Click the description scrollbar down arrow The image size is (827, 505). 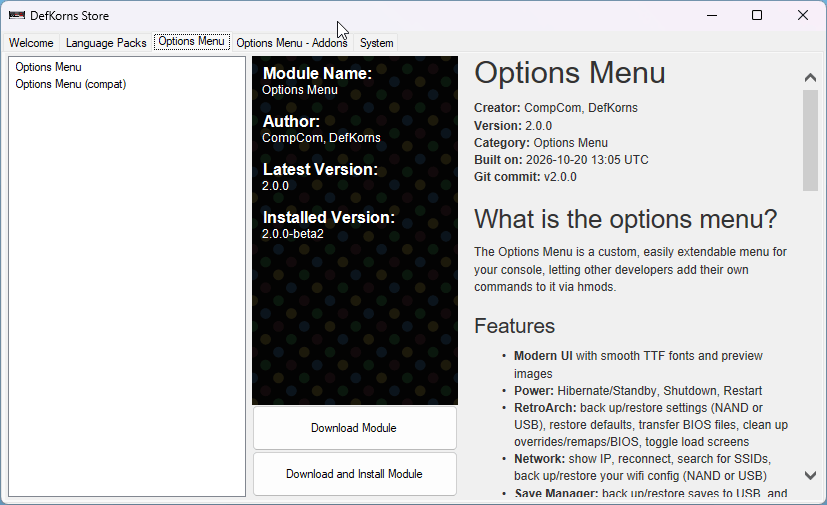(810, 475)
